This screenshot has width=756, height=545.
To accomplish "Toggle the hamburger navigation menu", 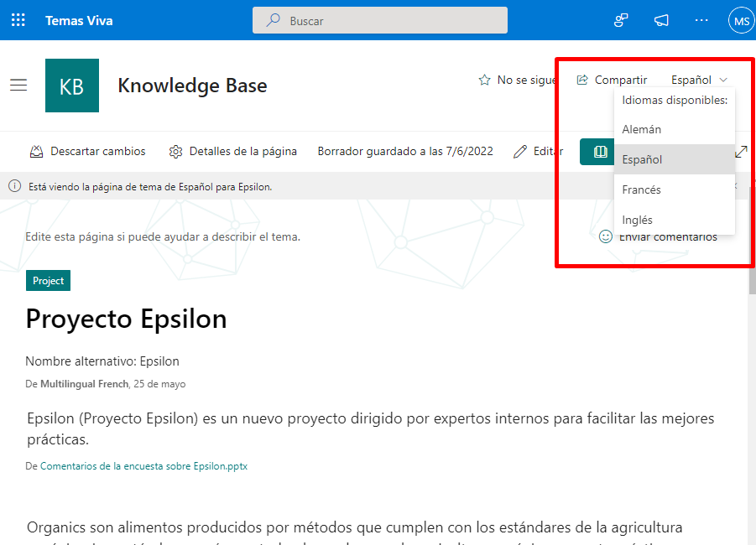I will point(18,86).
